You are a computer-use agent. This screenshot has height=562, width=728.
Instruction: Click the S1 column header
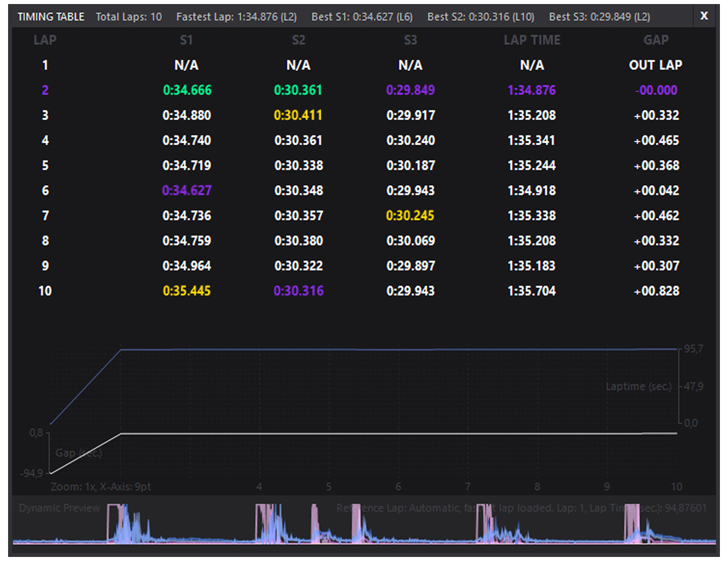point(186,40)
